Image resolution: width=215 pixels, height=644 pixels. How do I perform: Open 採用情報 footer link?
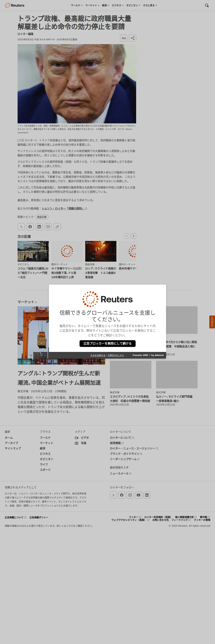(117, 443)
